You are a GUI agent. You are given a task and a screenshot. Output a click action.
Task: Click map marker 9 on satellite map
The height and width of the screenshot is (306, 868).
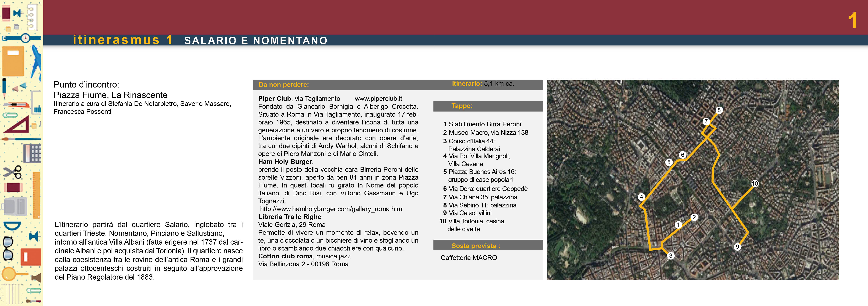coord(737,247)
